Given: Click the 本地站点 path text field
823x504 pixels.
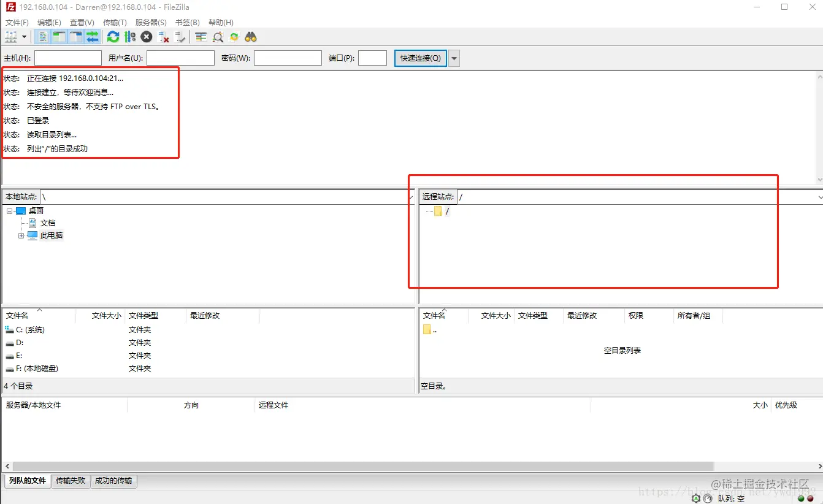Looking at the screenshot, I should point(223,197).
